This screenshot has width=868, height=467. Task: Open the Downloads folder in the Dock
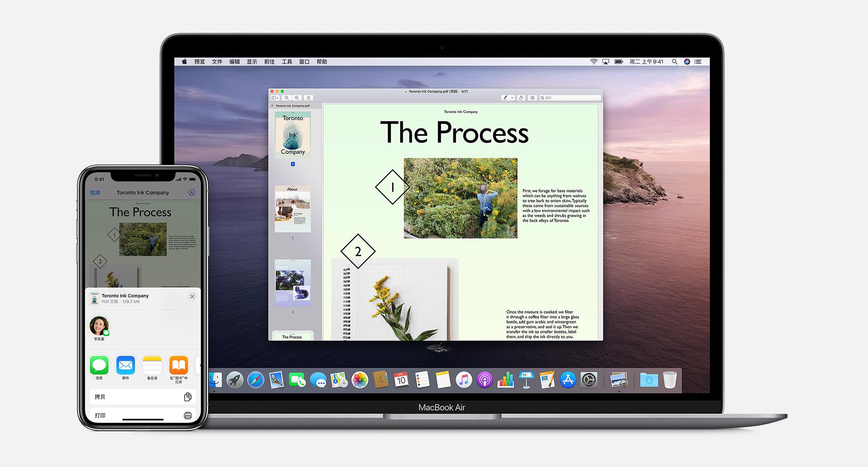[x=649, y=380]
